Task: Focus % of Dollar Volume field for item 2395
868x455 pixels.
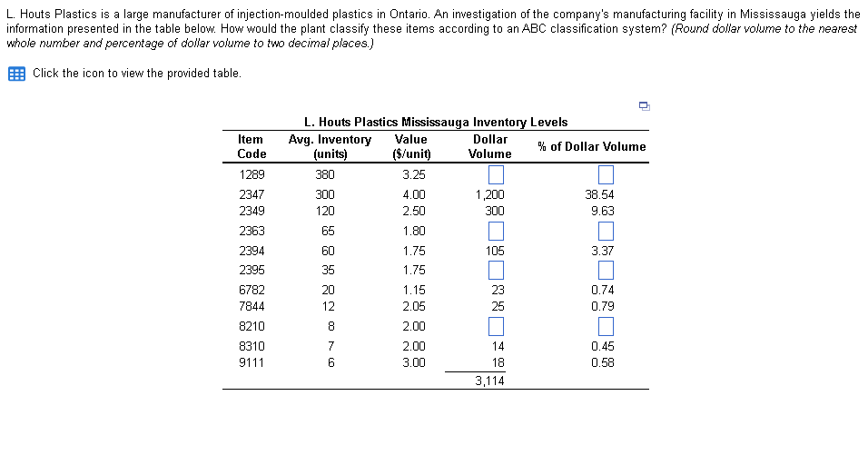Action: pyautogui.click(x=605, y=270)
